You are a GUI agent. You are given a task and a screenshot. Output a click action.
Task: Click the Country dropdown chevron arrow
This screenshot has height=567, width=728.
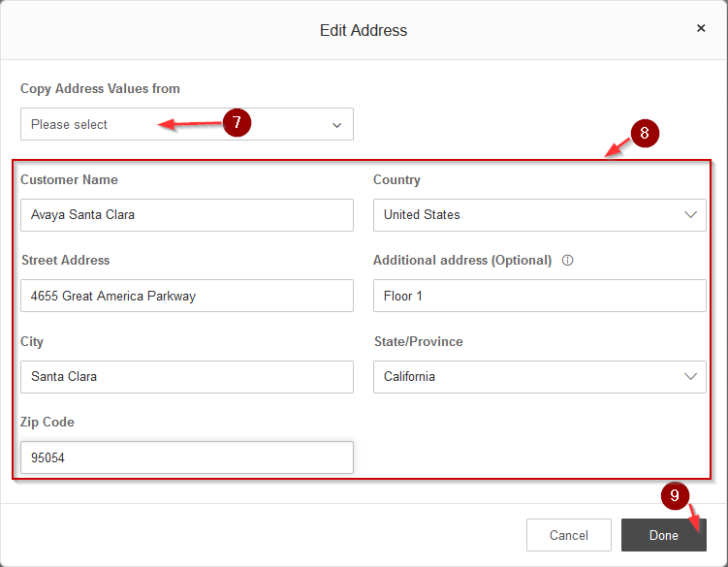tap(690, 214)
